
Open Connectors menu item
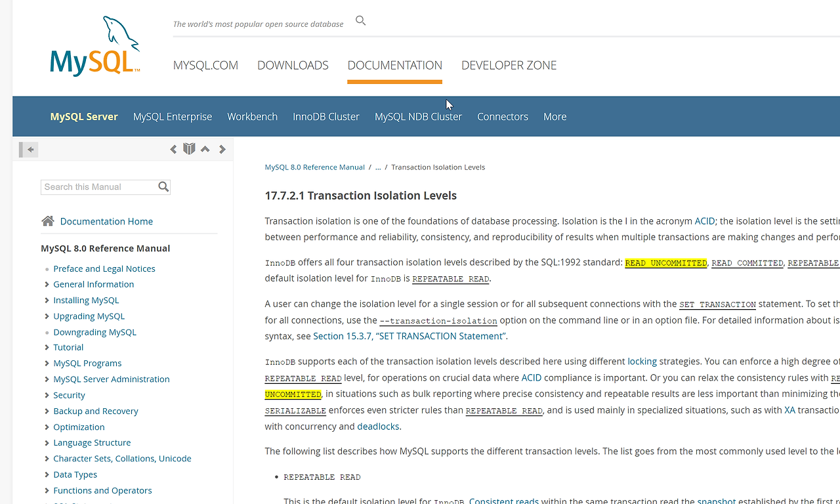[x=503, y=116]
